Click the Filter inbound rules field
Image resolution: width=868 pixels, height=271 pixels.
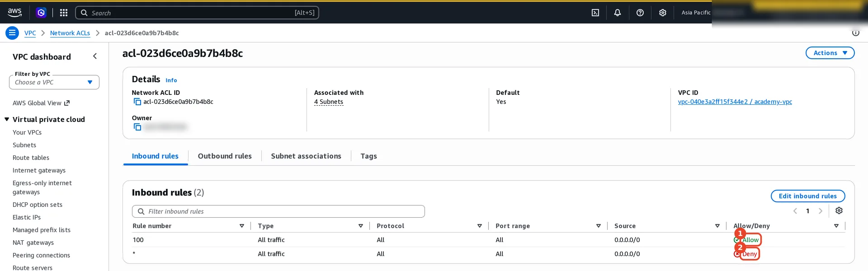(278, 211)
